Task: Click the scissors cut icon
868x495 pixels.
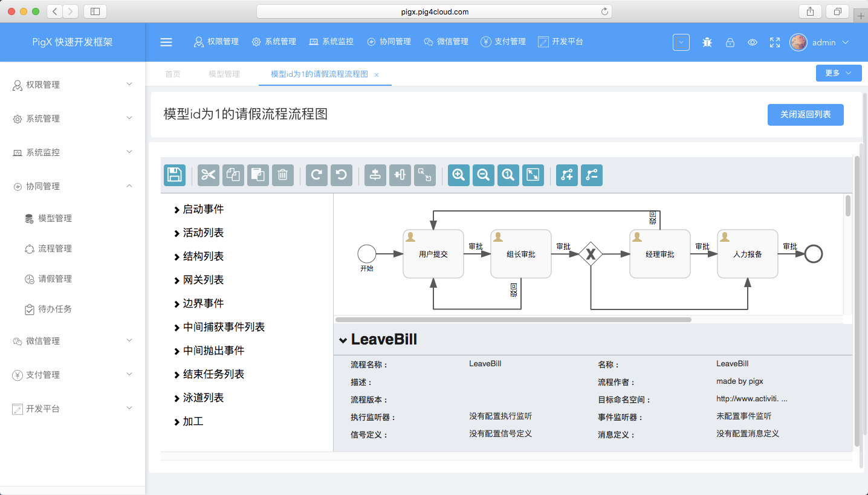Action: coord(209,175)
